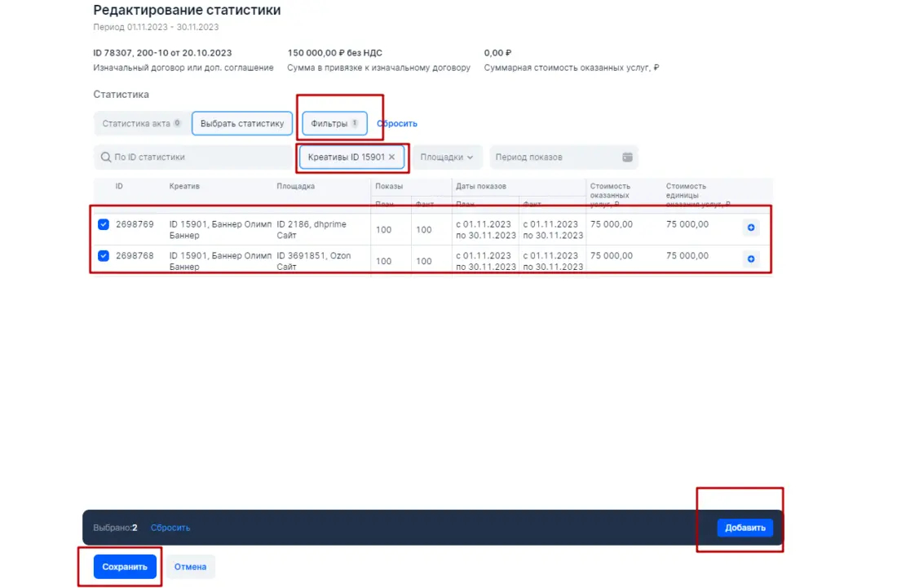Uncheck the checkbox for row 2698768
897x588 pixels.
pos(104,256)
